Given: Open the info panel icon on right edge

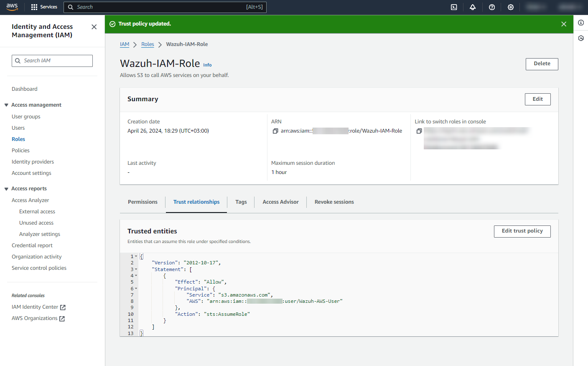Looking at the screenshot, I should click(x=581, y=23).
